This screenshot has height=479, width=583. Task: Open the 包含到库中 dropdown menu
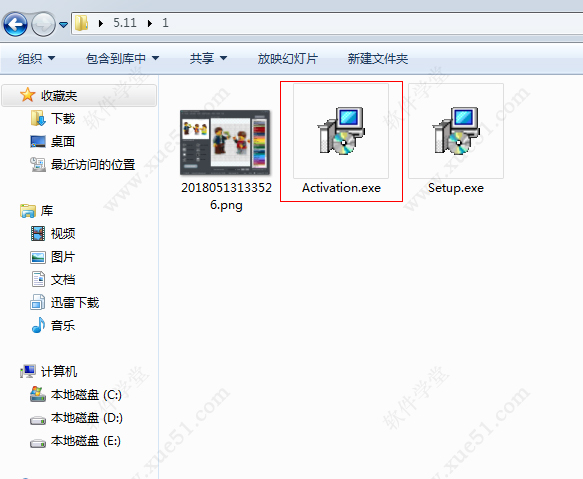pyautogui.click(x=122, y=58)
